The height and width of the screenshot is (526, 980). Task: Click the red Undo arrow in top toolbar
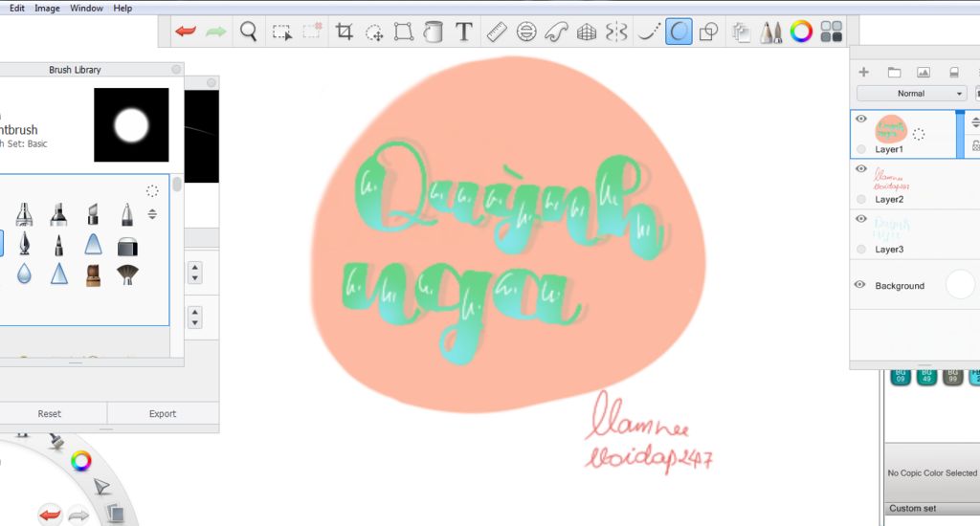tap(186, 32)
